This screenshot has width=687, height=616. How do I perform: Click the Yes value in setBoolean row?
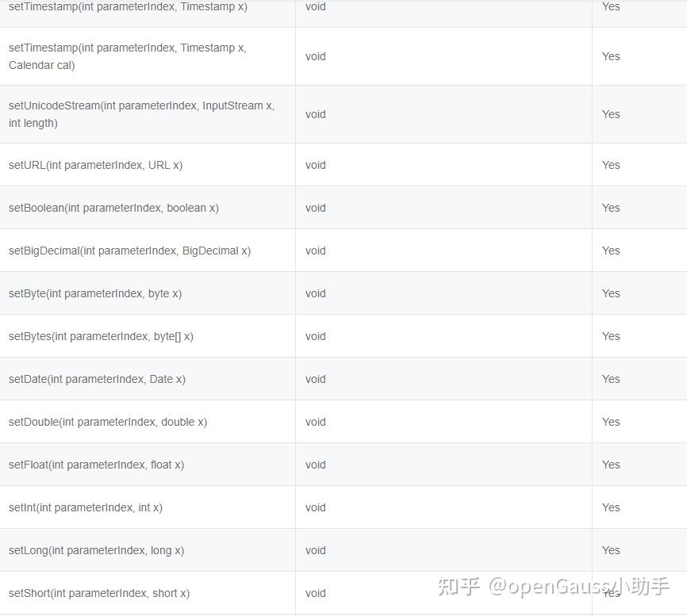click(611, 208)
